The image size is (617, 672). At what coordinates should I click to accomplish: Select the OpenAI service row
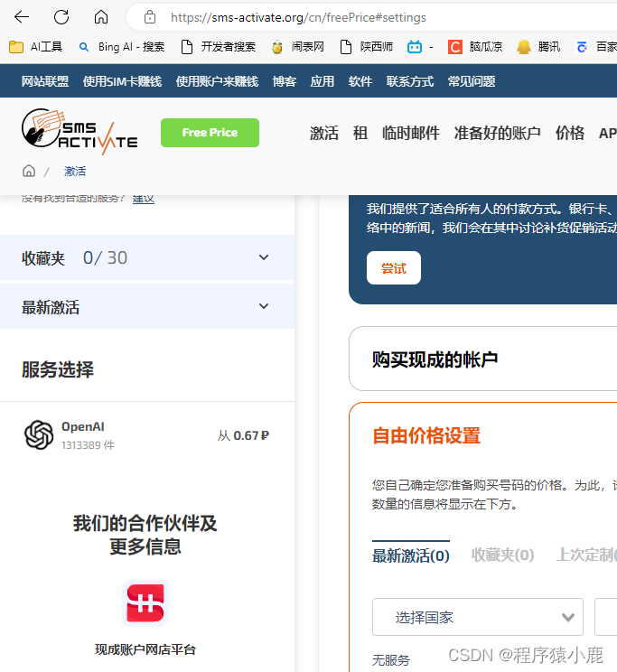tap(147, 435)
